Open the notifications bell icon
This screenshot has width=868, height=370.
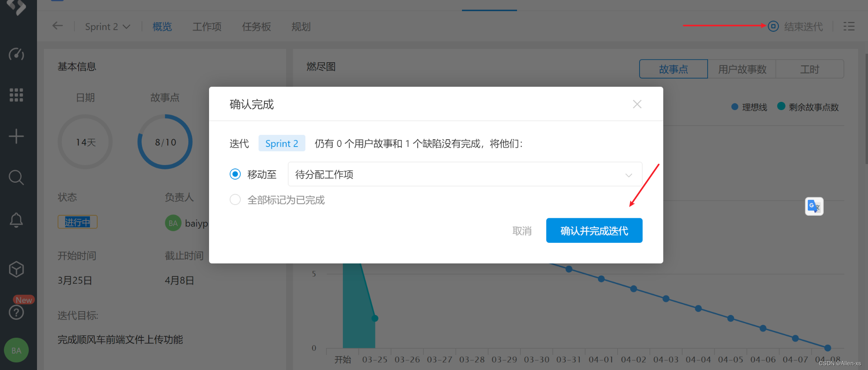point(16,220)
